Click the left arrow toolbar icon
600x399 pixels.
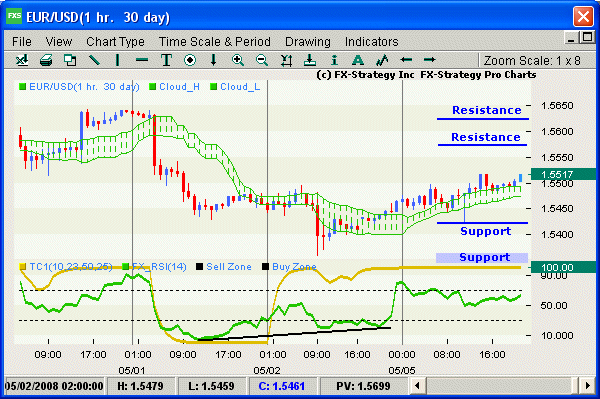406,60
